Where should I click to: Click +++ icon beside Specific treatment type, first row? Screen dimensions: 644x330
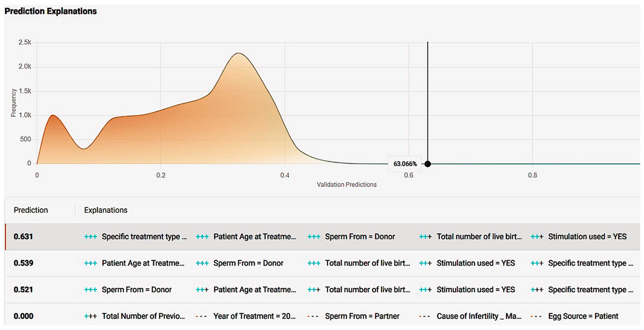pyautogui.click(x=91, y=237)
